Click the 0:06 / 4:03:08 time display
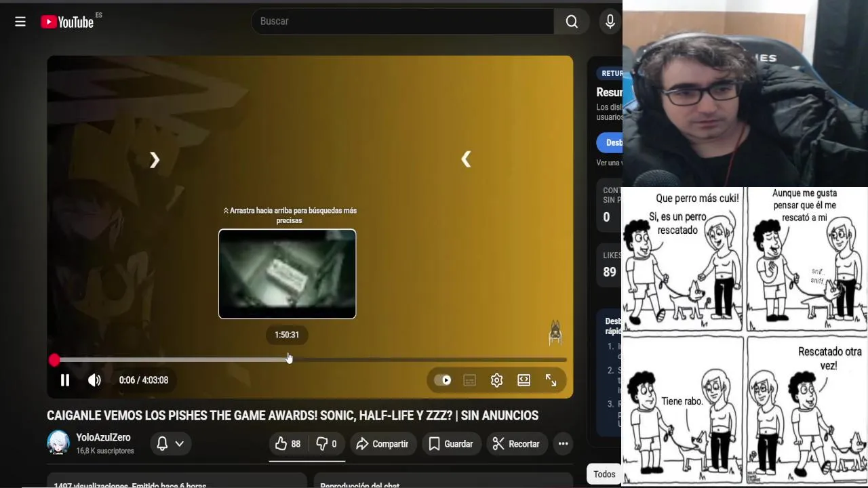 click(x=144, y=380)
